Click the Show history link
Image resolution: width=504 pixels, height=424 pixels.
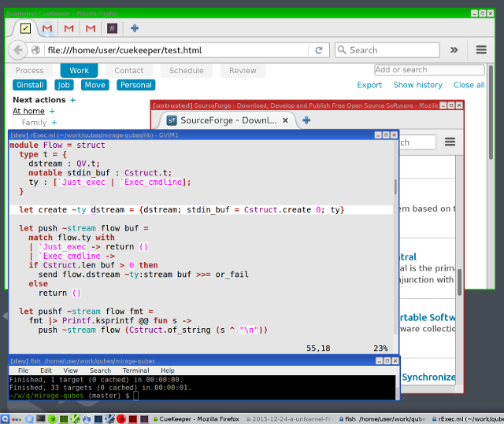[x=417, y=85]
